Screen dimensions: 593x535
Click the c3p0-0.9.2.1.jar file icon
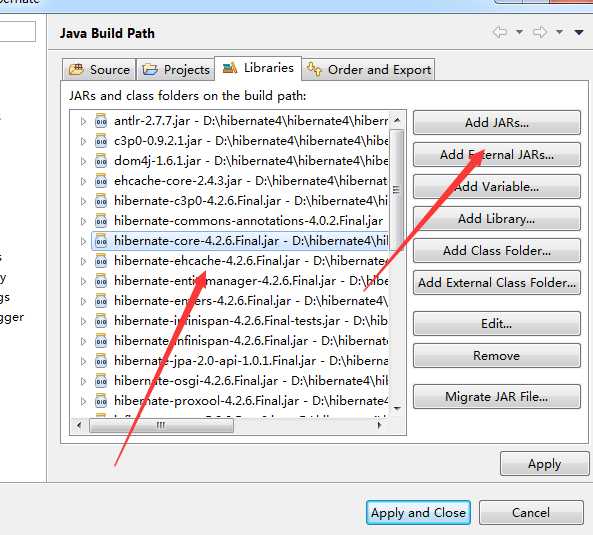101,141
